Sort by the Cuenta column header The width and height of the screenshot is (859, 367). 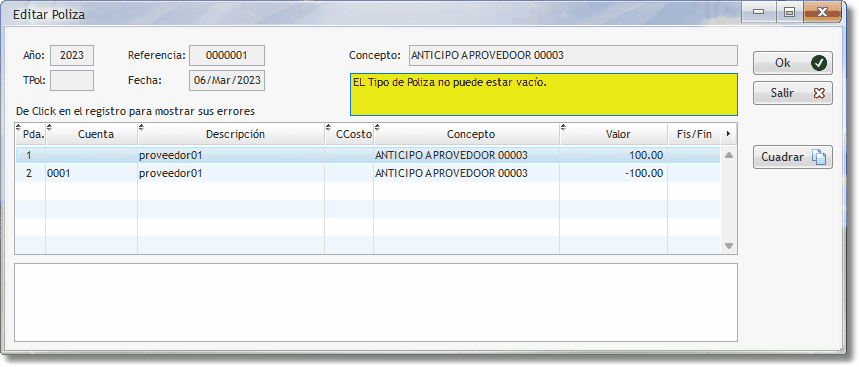91,134
